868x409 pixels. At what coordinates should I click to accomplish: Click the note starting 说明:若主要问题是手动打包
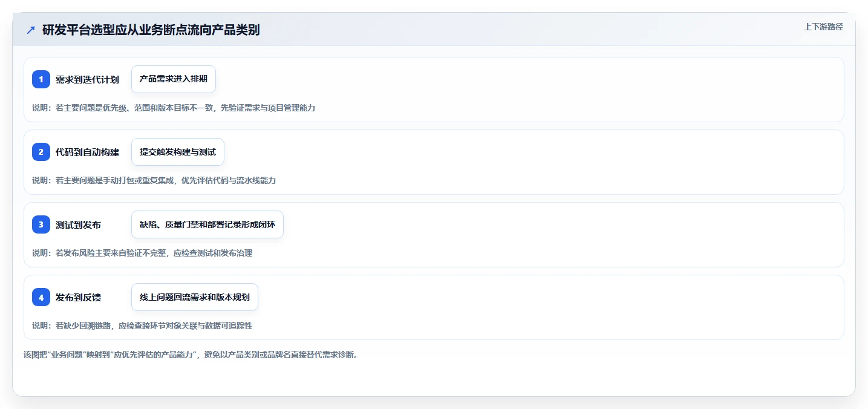tap(154, 180)
